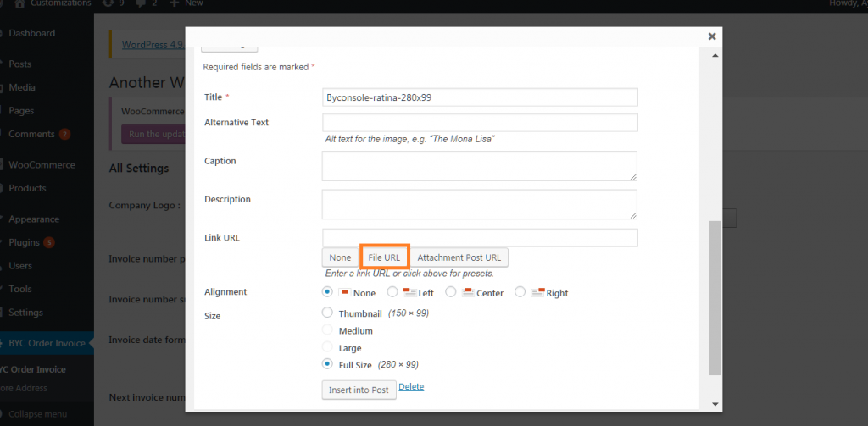Open Plugins in the sidebar menu
The width and height of the screenshot is (868, 426).
coord(24,242)
